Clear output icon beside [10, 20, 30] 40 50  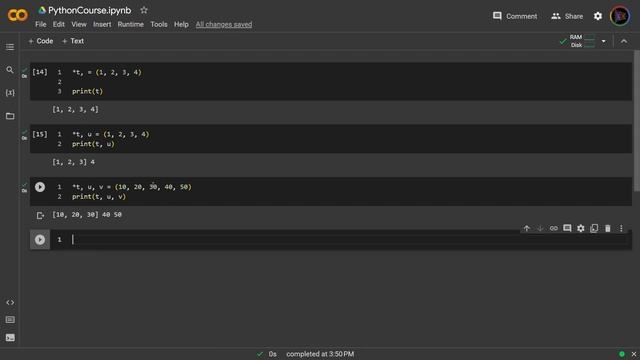40,215
